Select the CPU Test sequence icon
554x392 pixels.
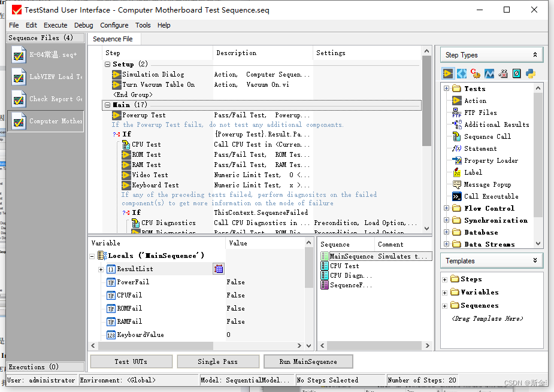tap(325, 266)
